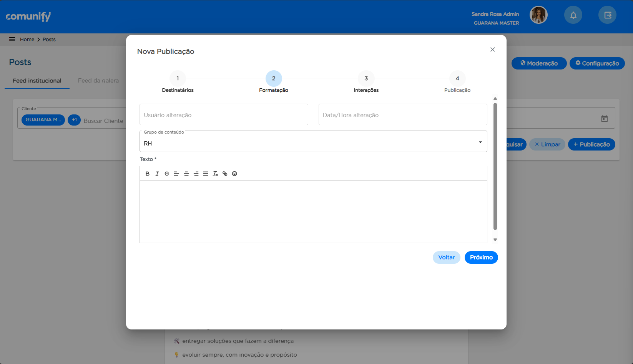Justify the text alignment

point(206,174)
